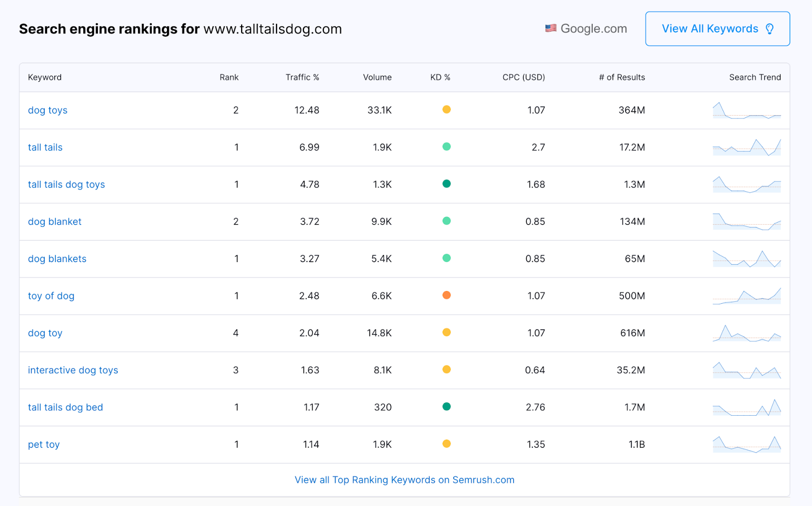Screen dimensions: 812x506
Task: Select the 17.2M results value for tall tails
Action: pos(632,148)
